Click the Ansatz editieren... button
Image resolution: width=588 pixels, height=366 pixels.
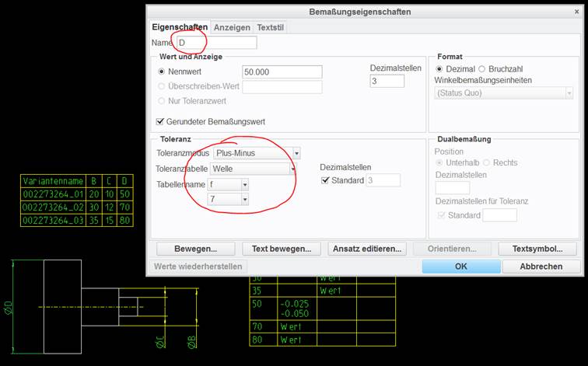tap(367, 249)
